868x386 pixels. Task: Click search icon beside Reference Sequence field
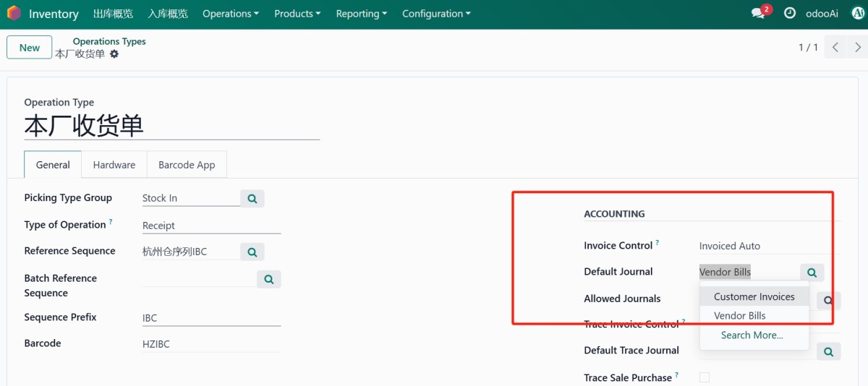coord(252,252)
